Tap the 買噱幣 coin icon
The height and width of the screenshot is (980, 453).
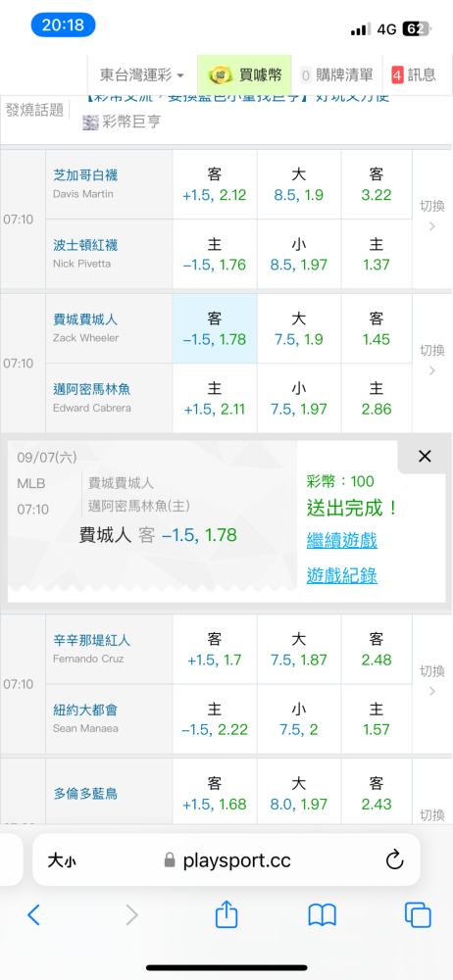[x=217, y=75]
